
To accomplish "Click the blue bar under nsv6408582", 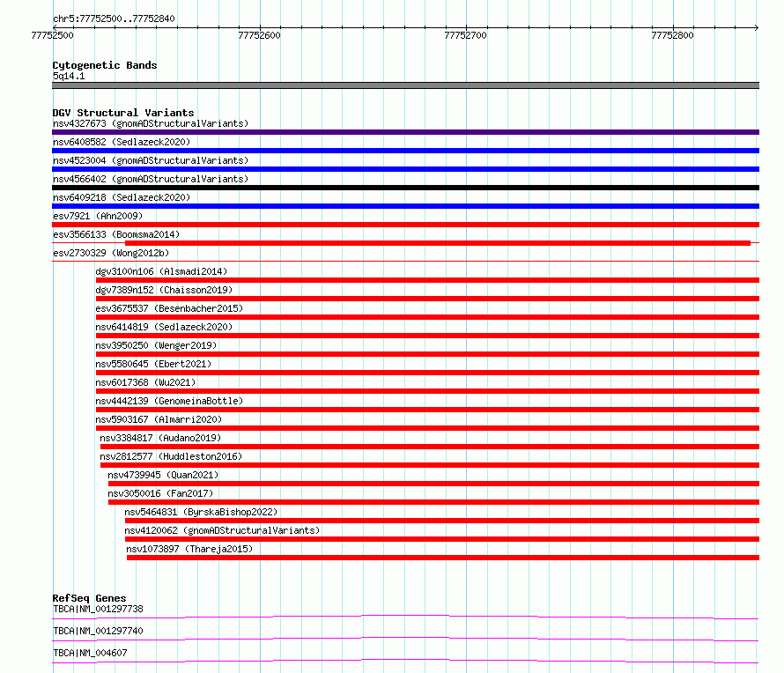I will [405, 151].
